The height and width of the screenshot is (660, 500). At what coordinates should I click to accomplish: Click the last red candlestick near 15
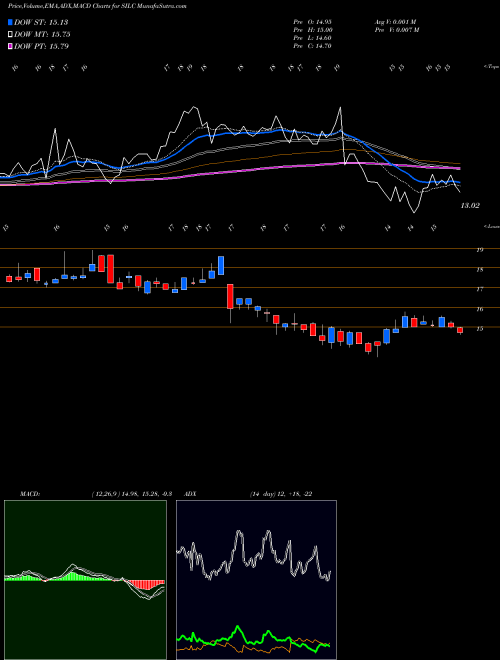pyautogui.click(x=460, y=330)
